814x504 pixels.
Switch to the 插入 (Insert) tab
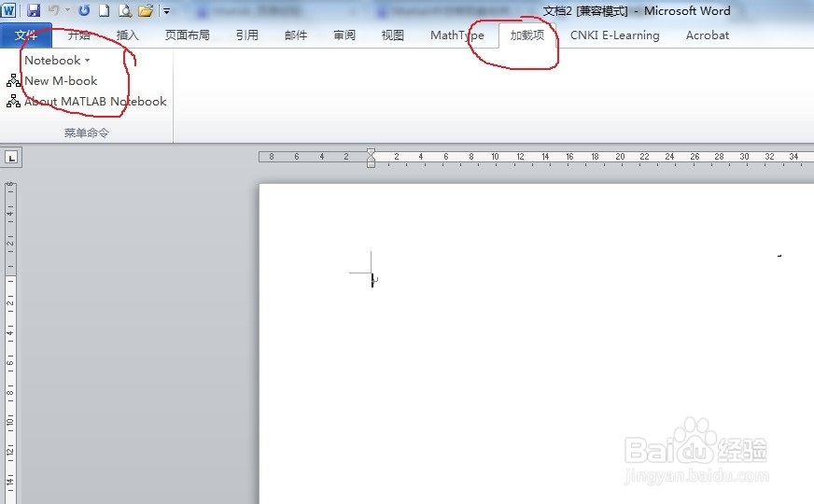pyautogui.click(x=127, y=35)
